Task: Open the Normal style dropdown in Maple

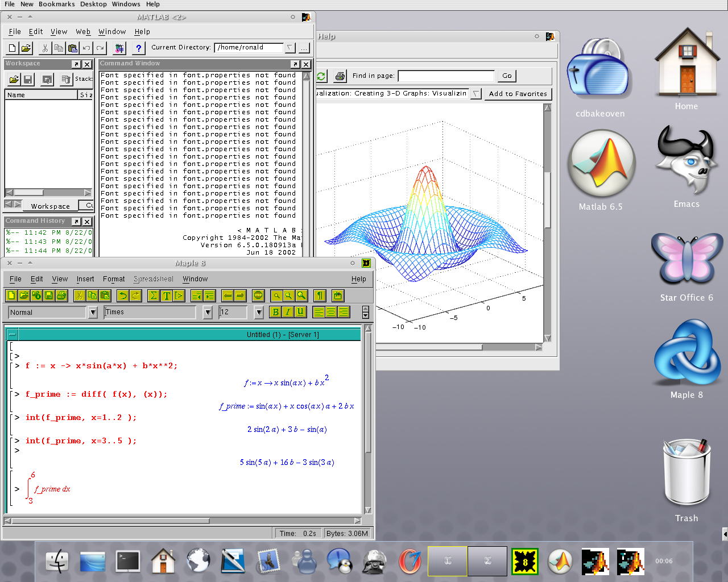Action: point(93,312)
